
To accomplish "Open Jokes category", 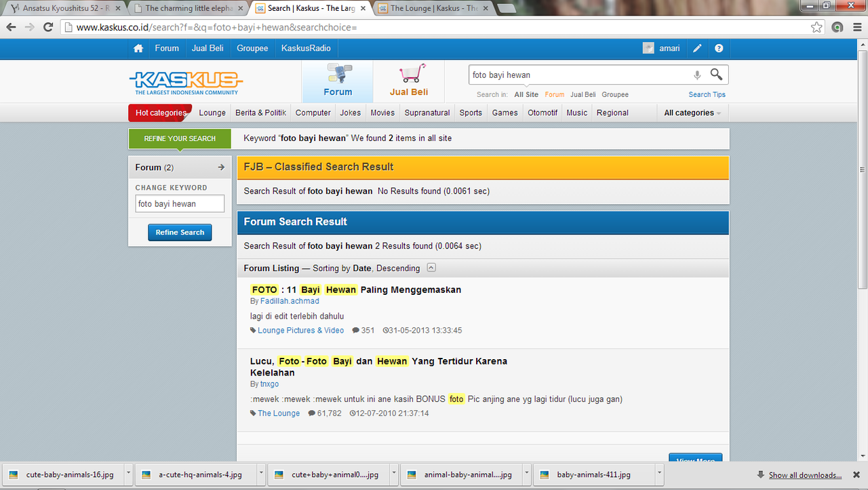I will point(351,113).
